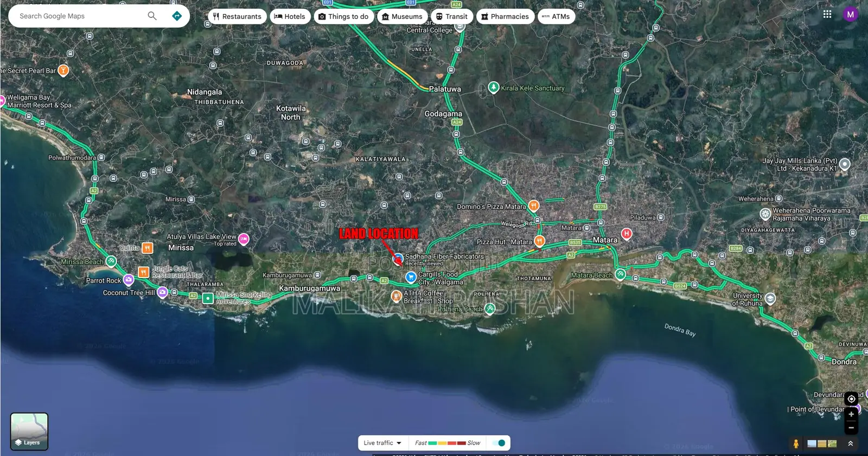
Task: Click the Mirissa Beach marker
Action: (111, 261)
